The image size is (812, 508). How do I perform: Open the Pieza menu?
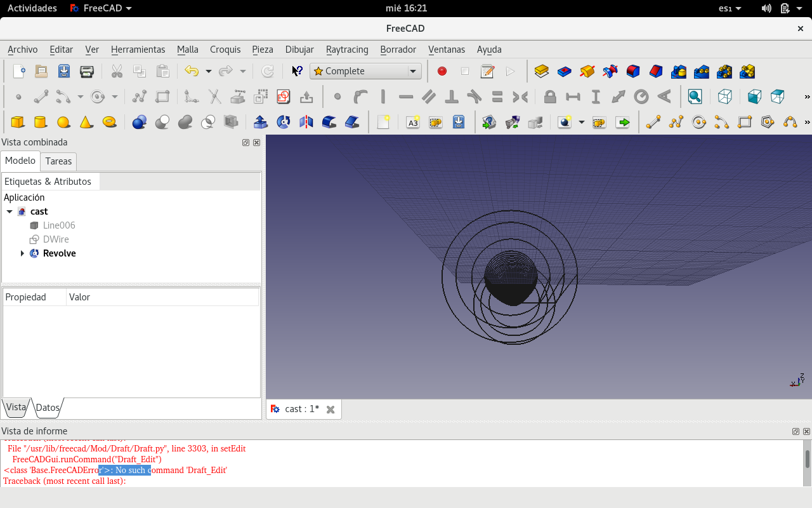(x=262, y=50)
